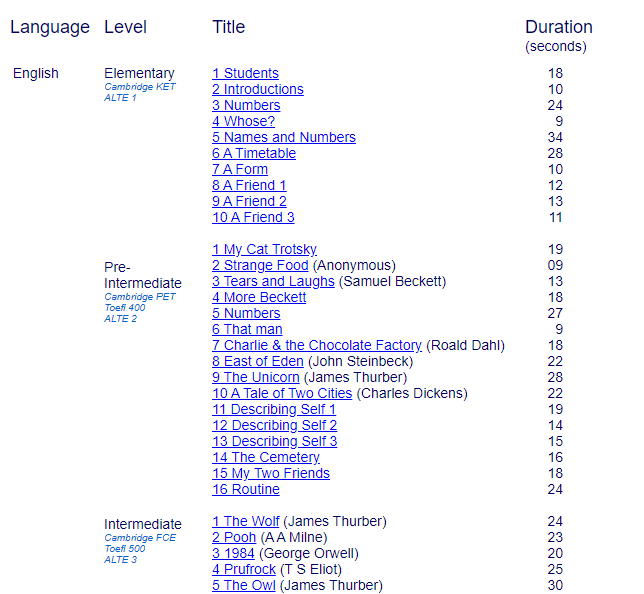Open the '12 Describing Self 2' link
This screenshot has width=644, height=594.
tap(274, 426)
